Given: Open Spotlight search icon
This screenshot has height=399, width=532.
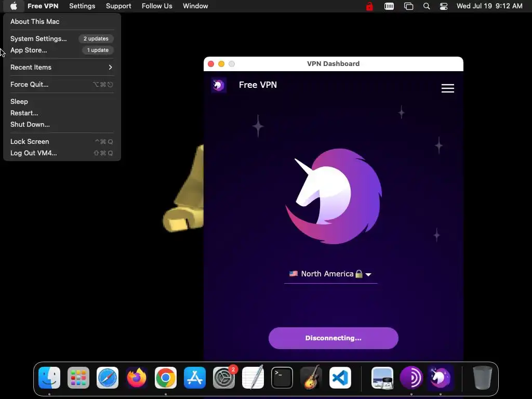Looking at the screenshot, I should tap(427, 6).
